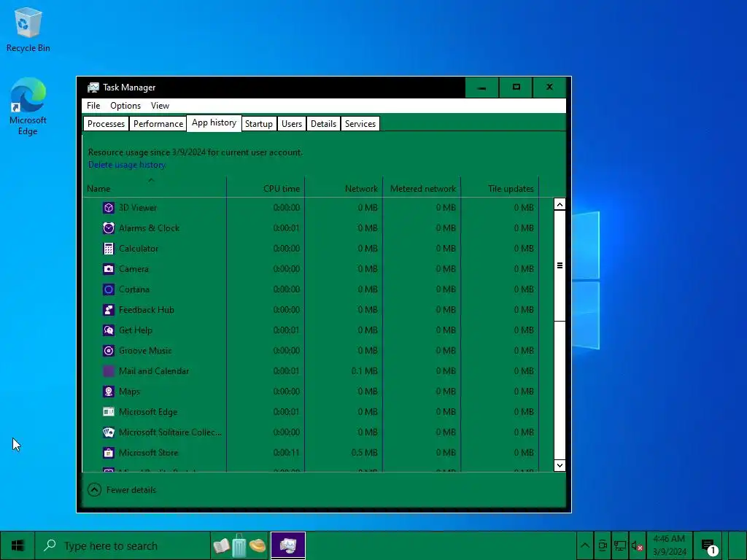747x560 pixels.
Task: Show hidden system tray icons
Action: pyautogui.click(x=585, y=545)
